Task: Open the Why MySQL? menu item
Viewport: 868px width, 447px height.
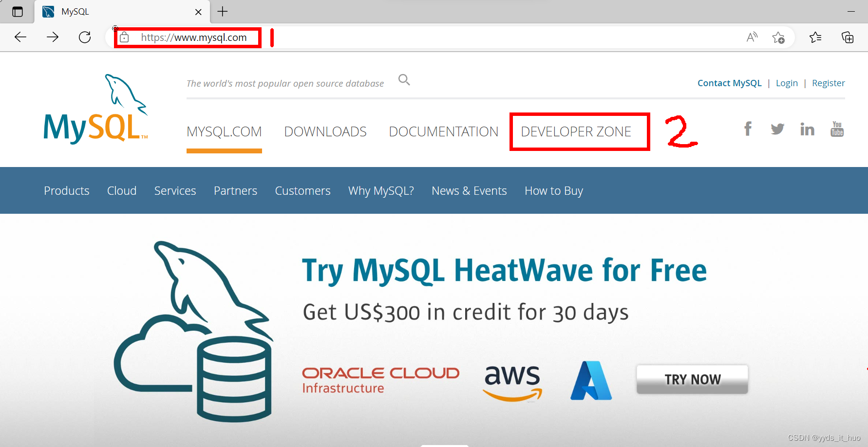Action: (381, 190)
